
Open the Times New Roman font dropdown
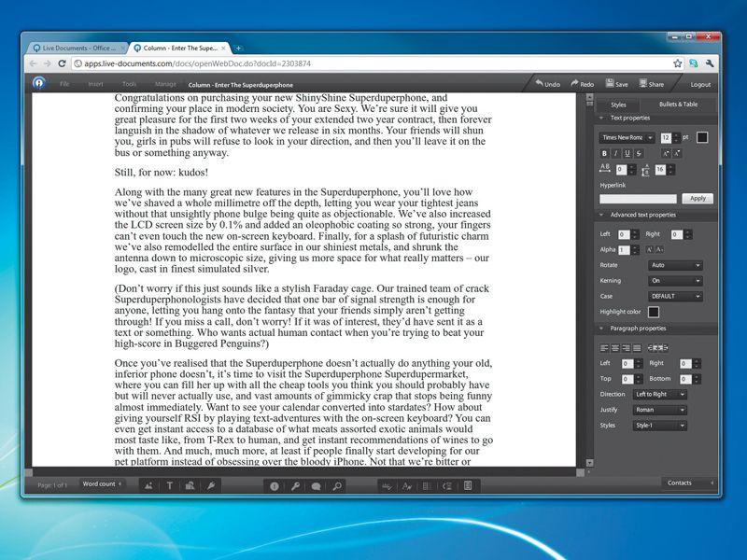[x=627, y=137]
